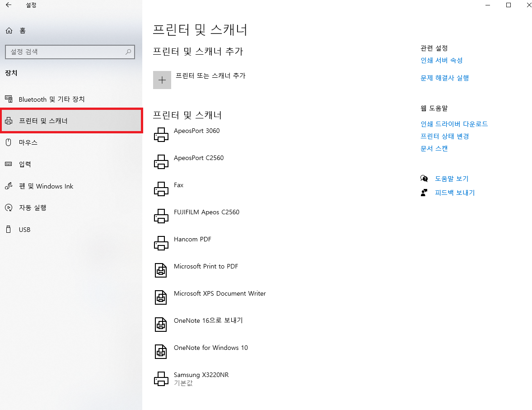Open the 문서 스캔 help link
The width and height of the screenshot is (532, 410).
point(434,148)
